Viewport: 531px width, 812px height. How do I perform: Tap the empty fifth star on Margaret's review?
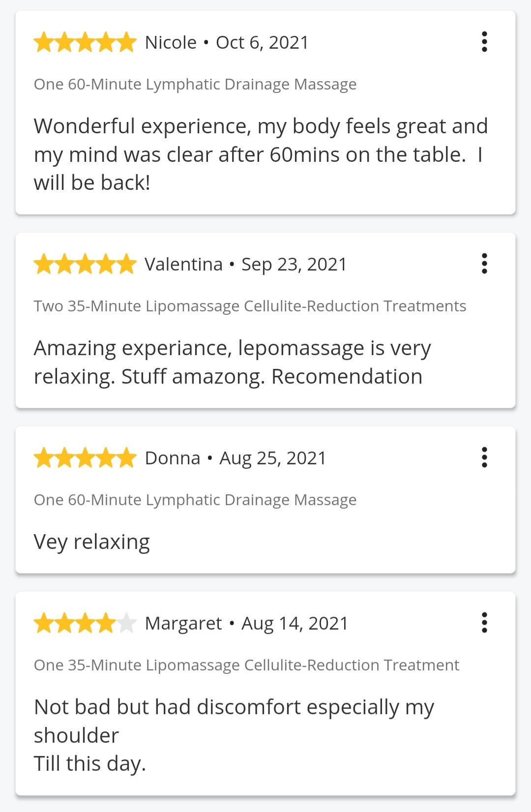[x=126, y=623]
